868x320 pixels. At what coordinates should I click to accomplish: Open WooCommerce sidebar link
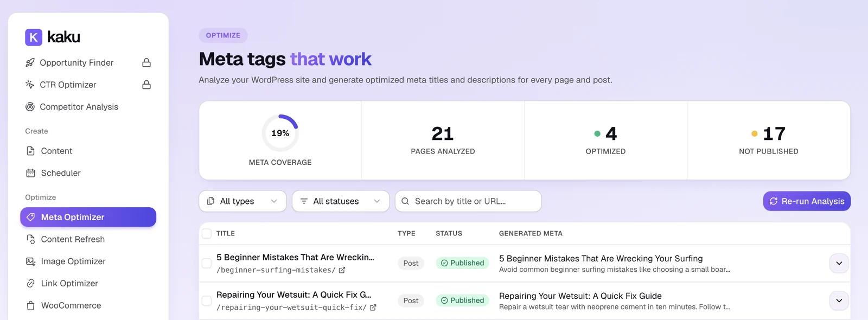(88, 305)
